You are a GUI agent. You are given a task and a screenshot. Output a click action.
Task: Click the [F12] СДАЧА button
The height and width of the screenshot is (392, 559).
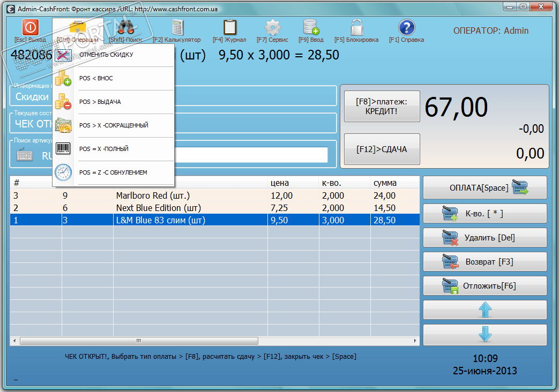[x=382, y=149]
